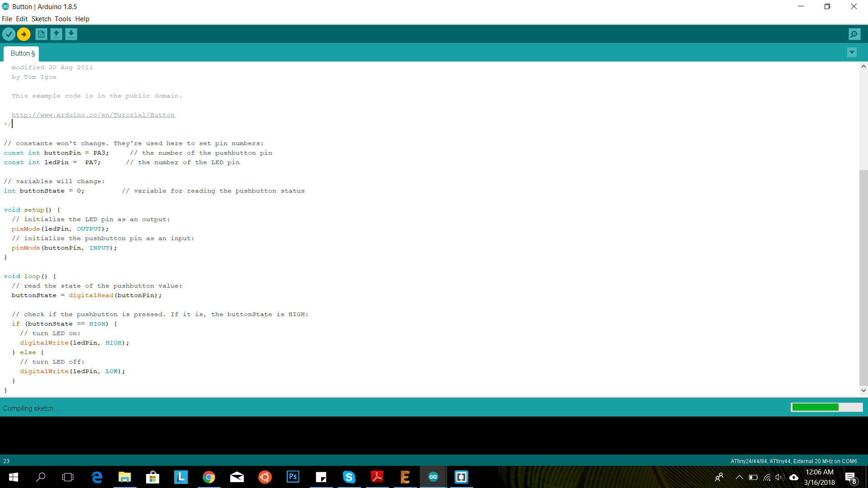Click the 'digitalWrite(ledPin, LOW);' line

(72, 371)
